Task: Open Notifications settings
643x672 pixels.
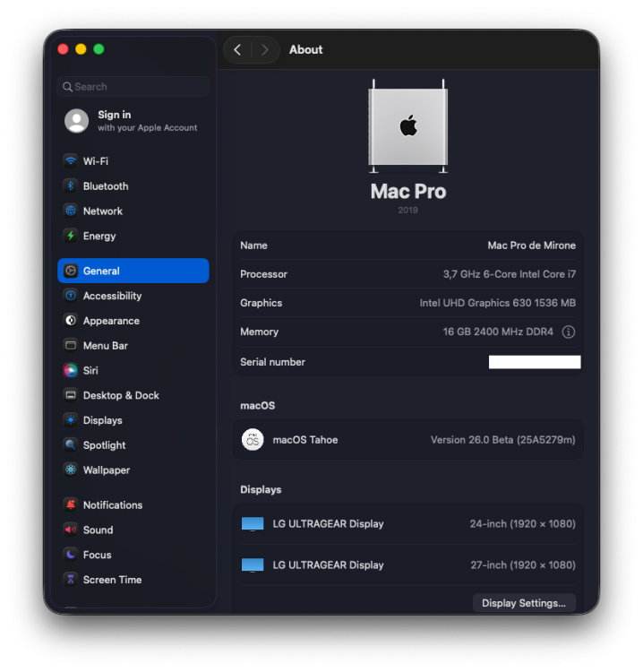Action: 133,504
